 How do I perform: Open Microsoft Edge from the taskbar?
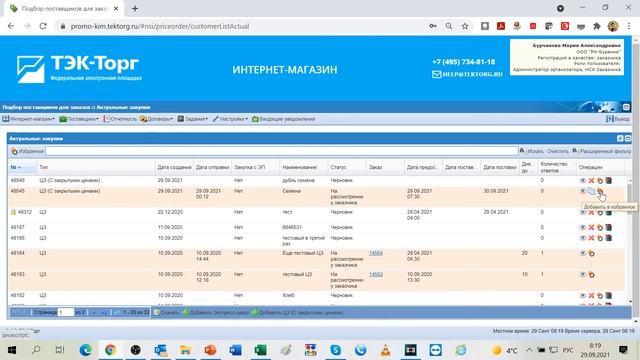(x=85, y=350)
